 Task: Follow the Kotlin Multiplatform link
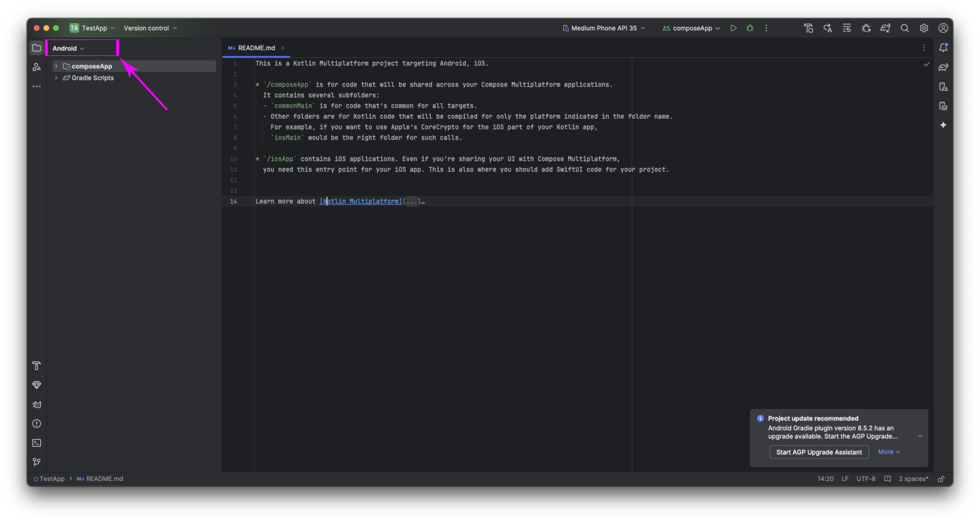point(361,201)
